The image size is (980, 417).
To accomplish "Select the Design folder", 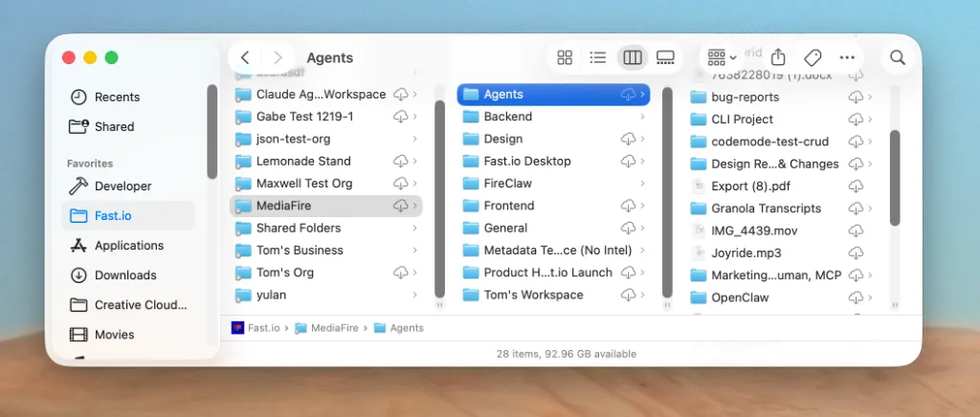I will click(554, 139).
